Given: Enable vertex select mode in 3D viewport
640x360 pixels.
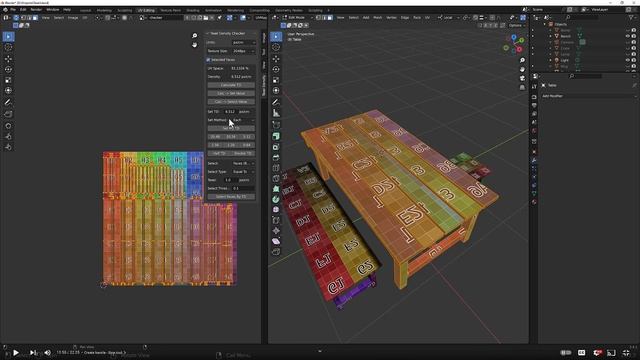Looking at the screenshot, I should [x=319, y=18].
